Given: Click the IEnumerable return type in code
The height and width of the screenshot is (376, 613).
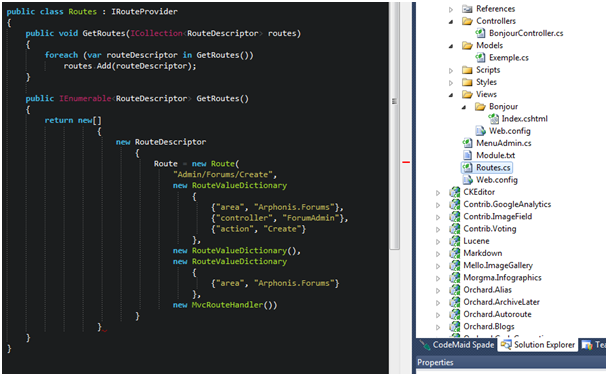Looking at the screenshot, I should tap(85, 98).
